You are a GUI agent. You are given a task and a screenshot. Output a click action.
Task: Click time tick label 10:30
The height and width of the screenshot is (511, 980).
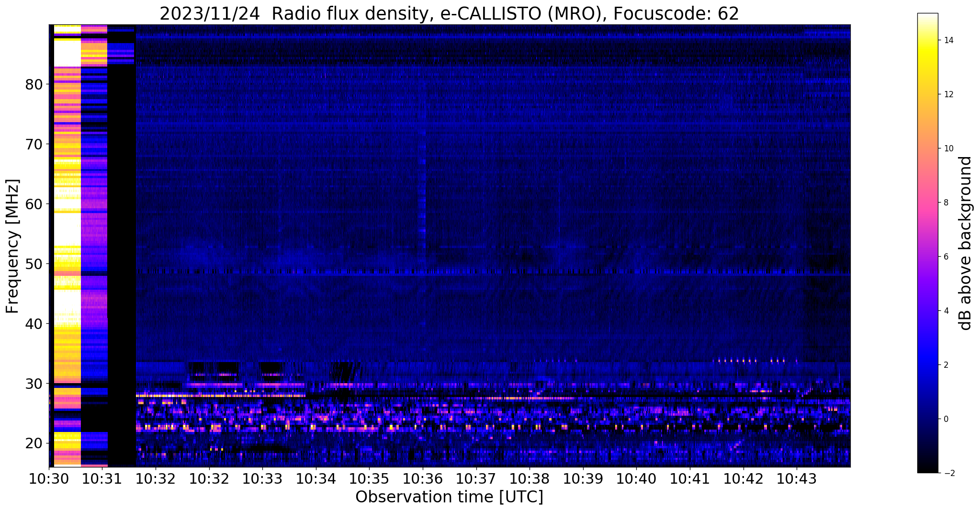pos(49,478)
